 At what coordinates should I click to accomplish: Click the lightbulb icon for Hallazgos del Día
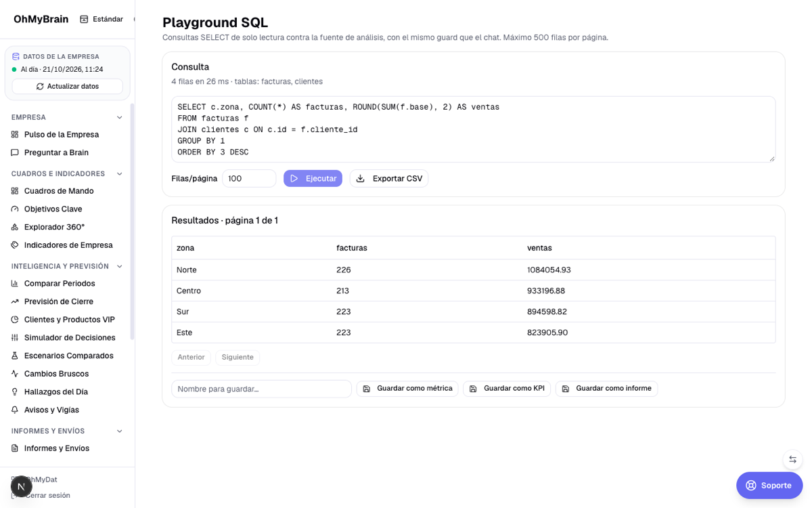pos(15,392)
